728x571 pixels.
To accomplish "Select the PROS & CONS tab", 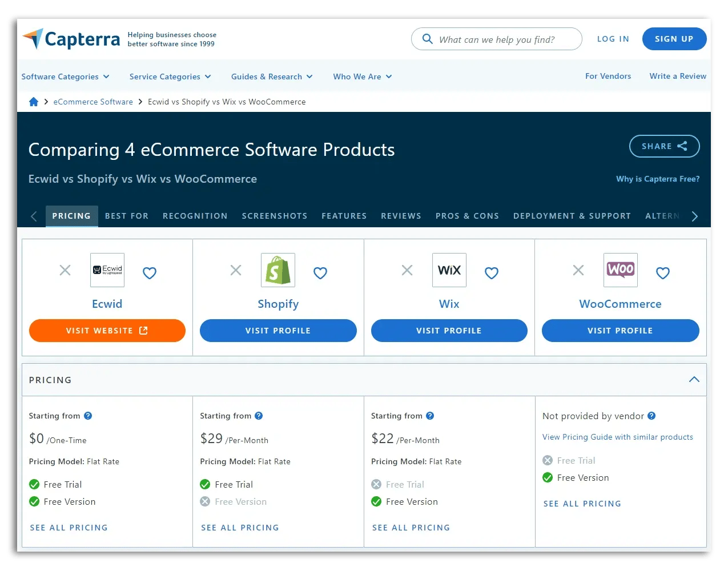I will click(x=467, y=216).
